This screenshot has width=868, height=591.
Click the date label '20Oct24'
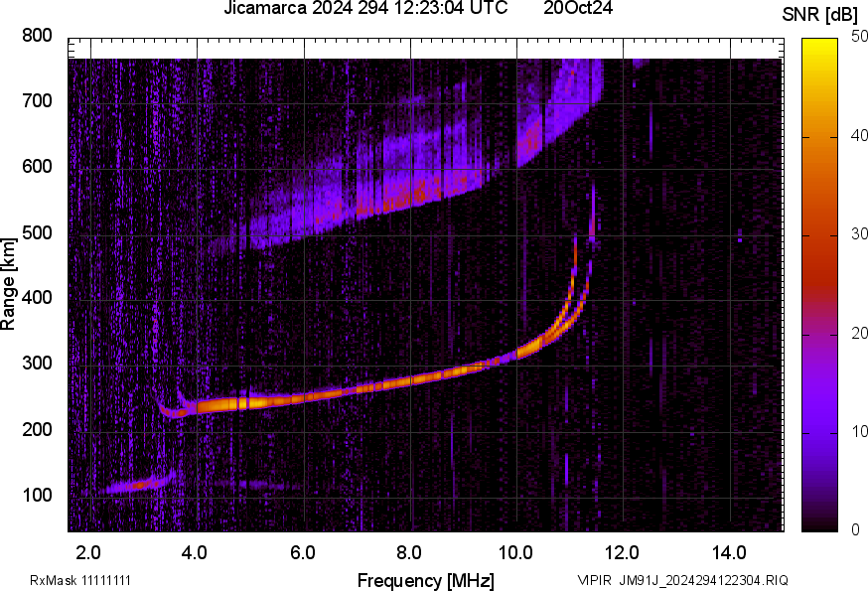pos(578,8)
